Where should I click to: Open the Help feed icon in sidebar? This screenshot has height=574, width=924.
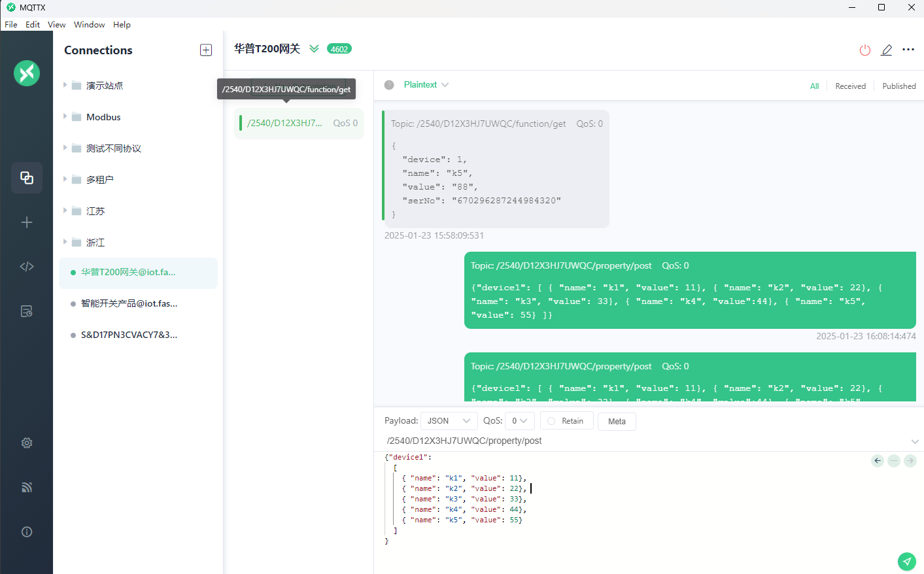27,487
